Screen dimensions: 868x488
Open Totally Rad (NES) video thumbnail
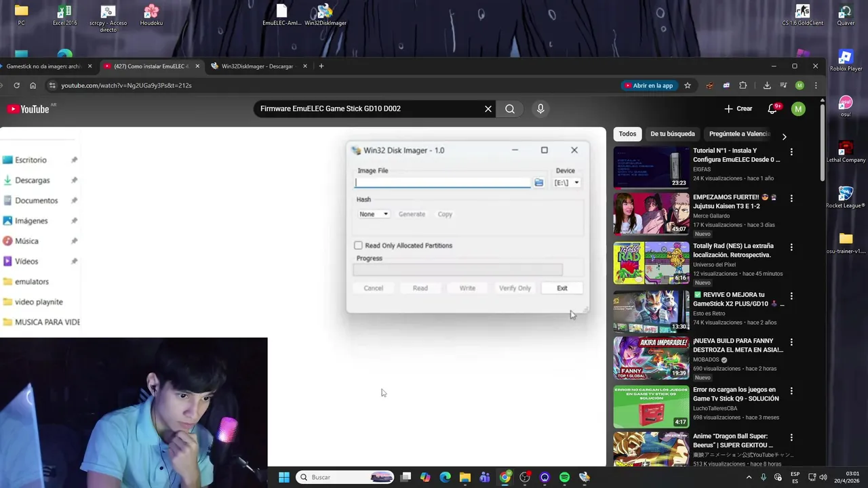point(651,263)
